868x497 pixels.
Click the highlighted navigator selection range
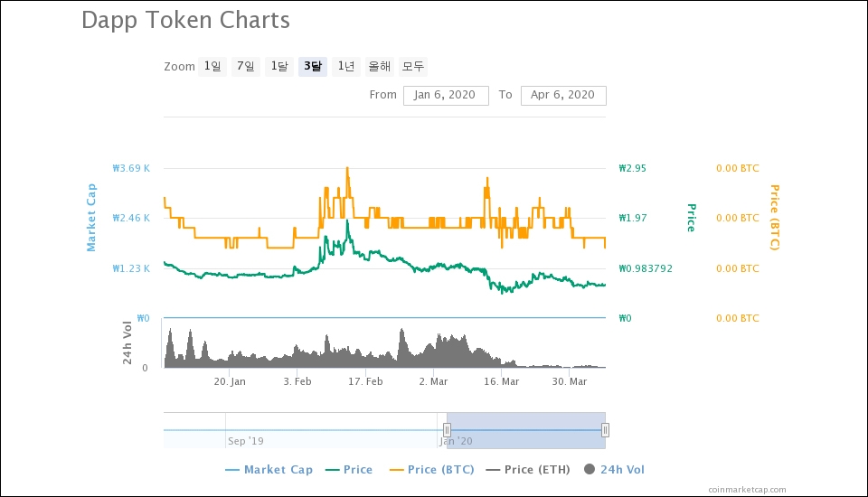coord(526,431)
